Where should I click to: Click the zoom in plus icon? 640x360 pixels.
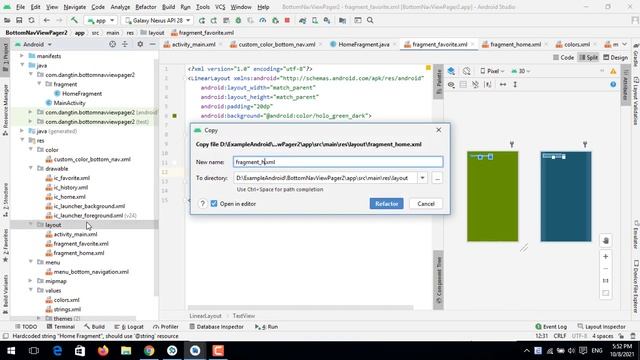tap(606, 256)
